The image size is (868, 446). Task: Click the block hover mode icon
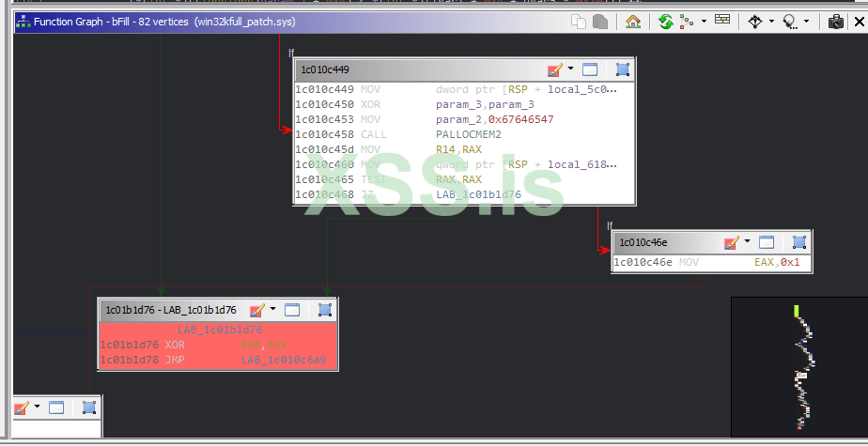click(x=755, y=23)
